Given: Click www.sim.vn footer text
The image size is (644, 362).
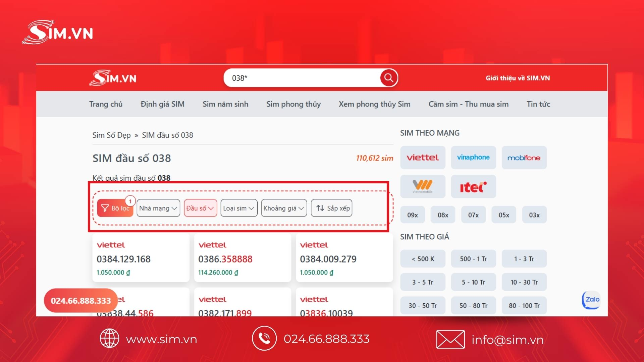Looking at the screenshot, I should pos(161,339).
